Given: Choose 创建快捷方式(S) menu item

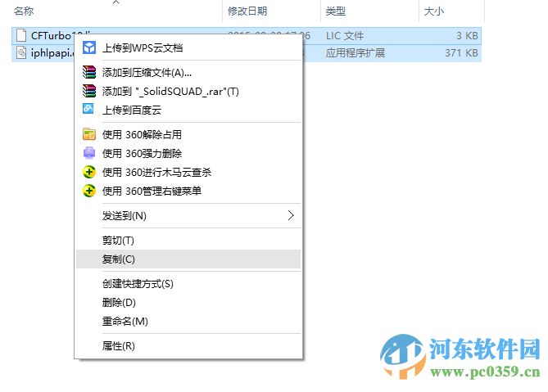Looking at the screenshot, I should point(188,283).
